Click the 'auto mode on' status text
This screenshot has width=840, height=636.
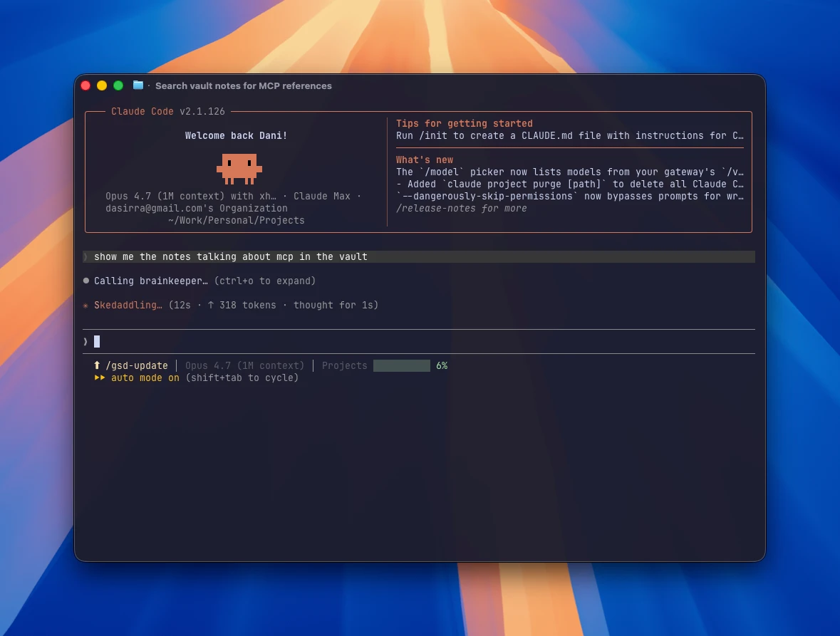point(145,377)
